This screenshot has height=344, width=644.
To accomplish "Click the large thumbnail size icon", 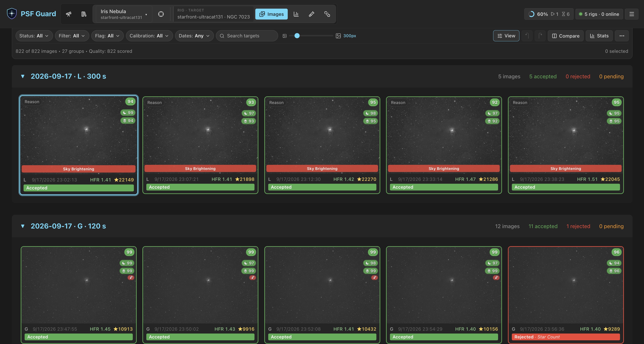I will tap(338, 36).
